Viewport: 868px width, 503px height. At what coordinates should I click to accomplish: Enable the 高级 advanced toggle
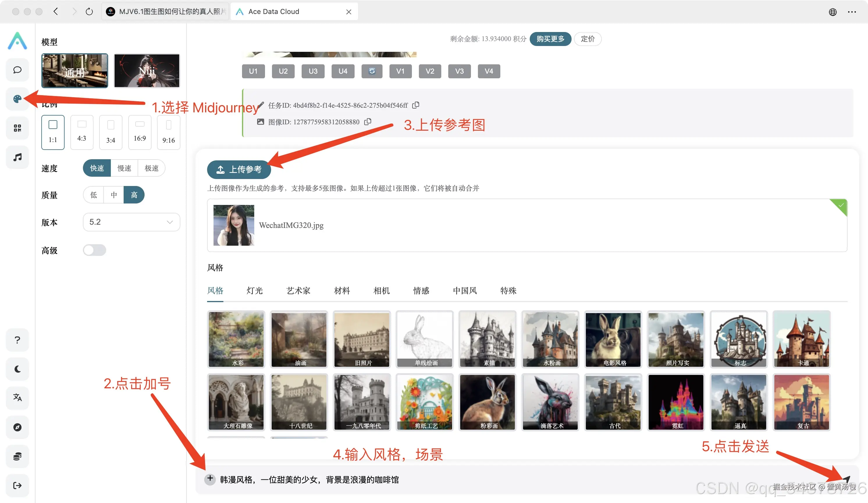[x=94, y=250]
